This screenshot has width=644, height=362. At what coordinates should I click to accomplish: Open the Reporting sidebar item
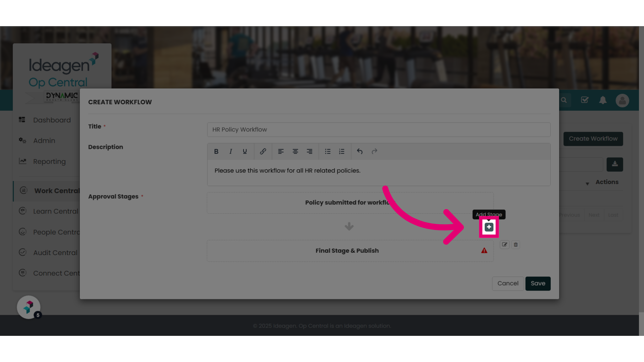(x=49, y=162)
